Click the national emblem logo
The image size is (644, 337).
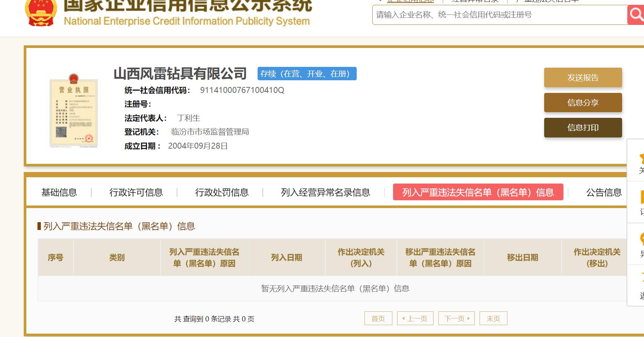click(41, 12)
